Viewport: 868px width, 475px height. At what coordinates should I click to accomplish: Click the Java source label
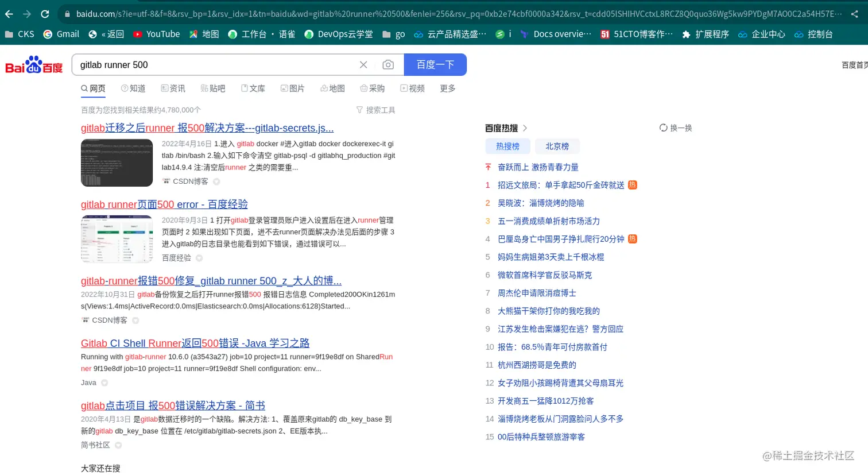coord(88,383)
